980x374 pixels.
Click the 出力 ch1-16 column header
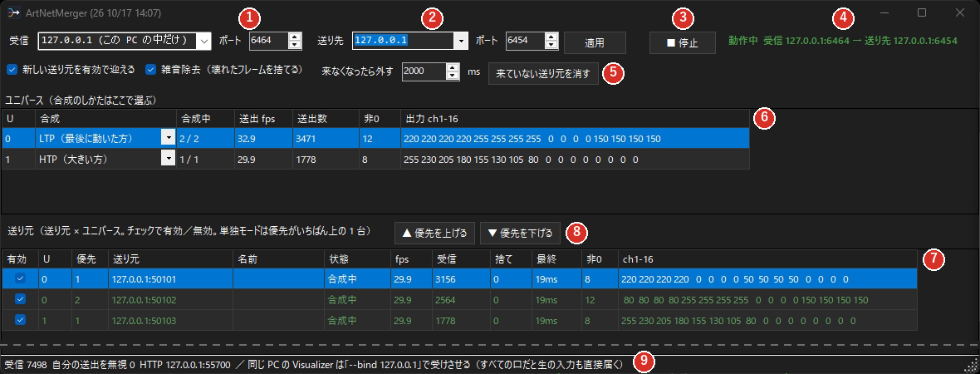(x=575, y=119)
